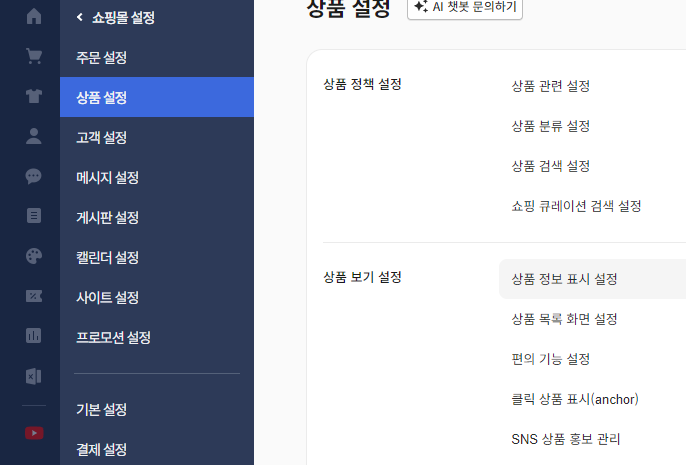Select 캘린더 설정 menu item

coord(157,257)
